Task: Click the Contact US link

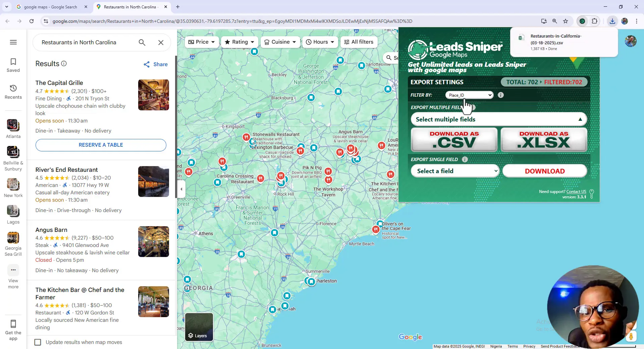Action: [576, 192]
